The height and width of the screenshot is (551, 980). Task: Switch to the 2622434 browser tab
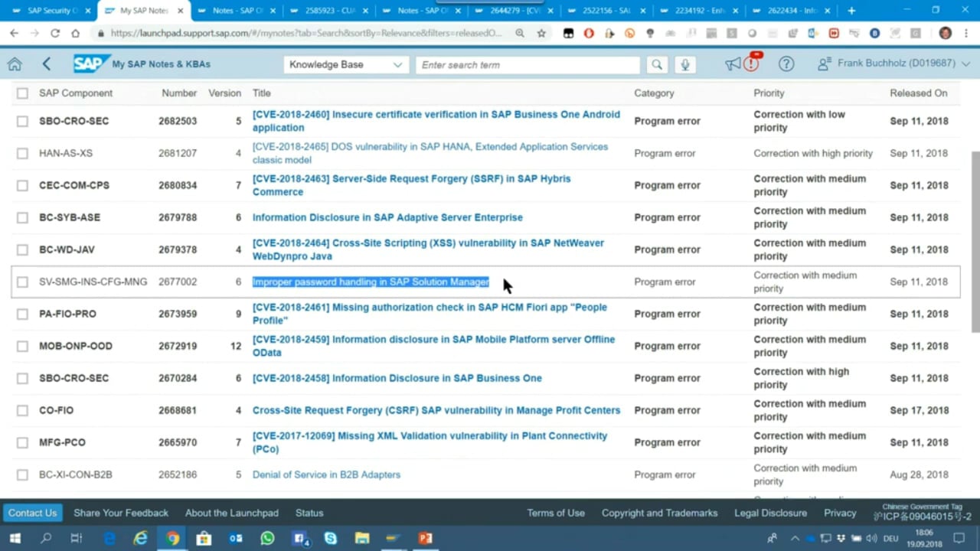[792, 11]
